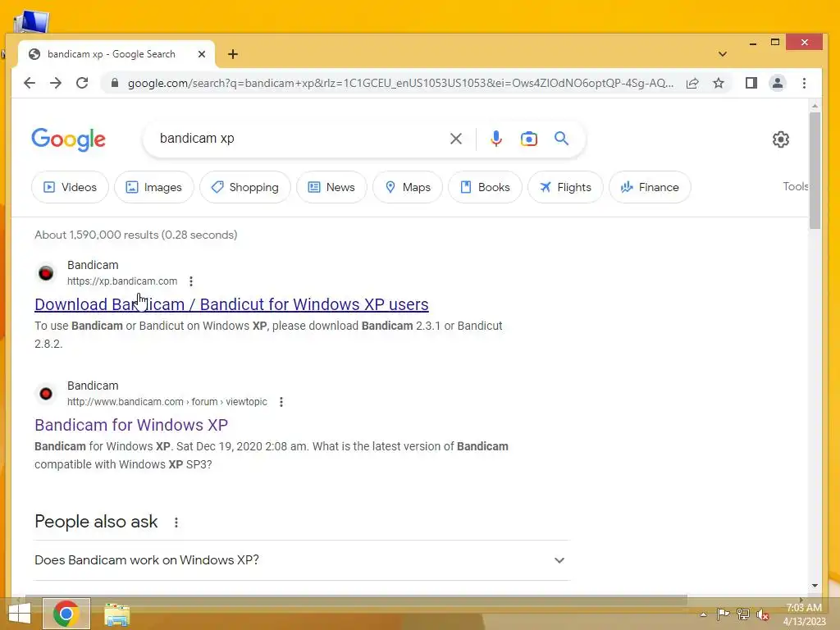
Task: Open About this result for People also ask
Action: 176,523
